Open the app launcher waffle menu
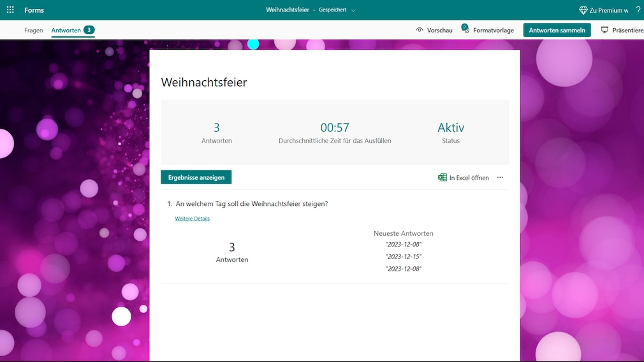The width and height of the screenshot is (644, 362). click(10, 10)
